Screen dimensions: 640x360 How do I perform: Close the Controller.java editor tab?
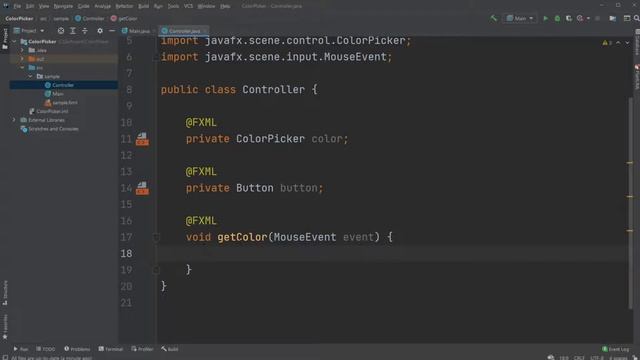[x=205, y=31]
